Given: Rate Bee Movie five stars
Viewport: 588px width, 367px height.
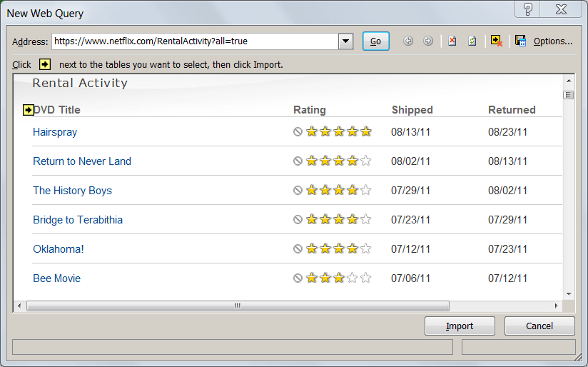Looking at the screenshot, I should (365, 278).
